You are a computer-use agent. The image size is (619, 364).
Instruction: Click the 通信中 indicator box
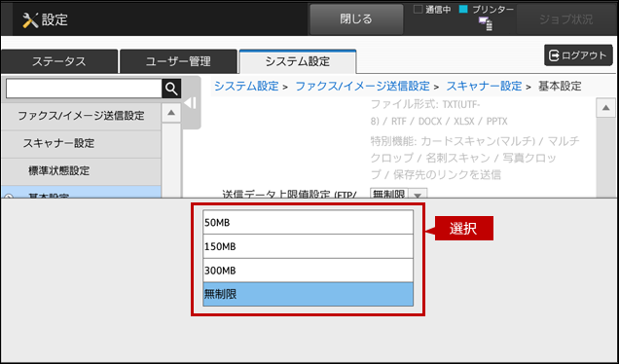pos(418,9)
